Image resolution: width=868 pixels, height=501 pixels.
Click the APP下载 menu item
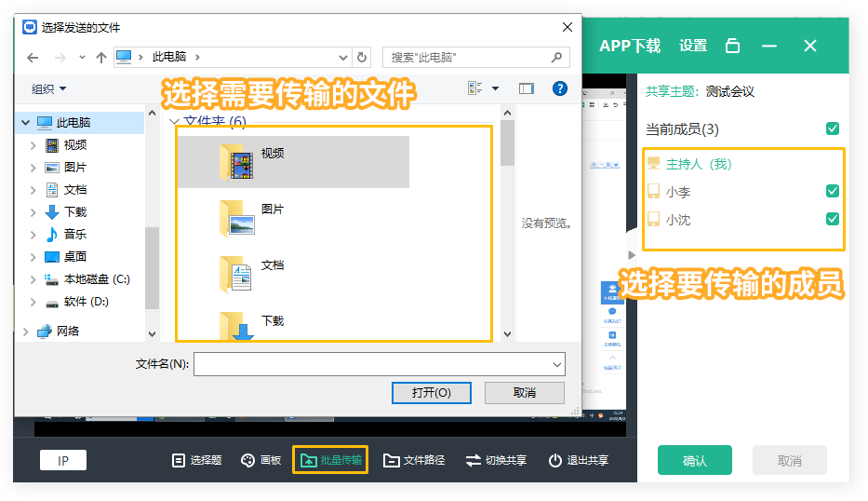(630, 46)
